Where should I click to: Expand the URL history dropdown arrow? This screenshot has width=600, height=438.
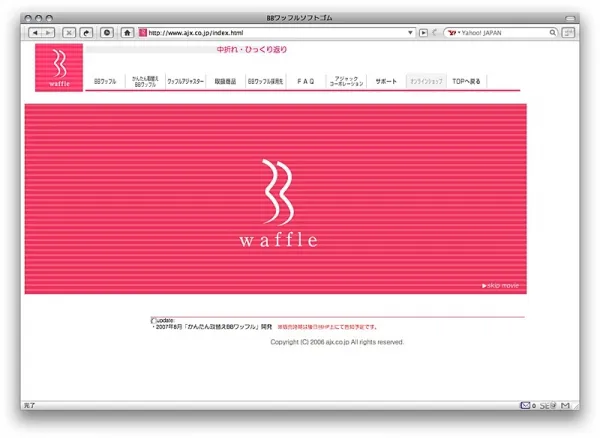pyautogui.click(x=410, y=32)
